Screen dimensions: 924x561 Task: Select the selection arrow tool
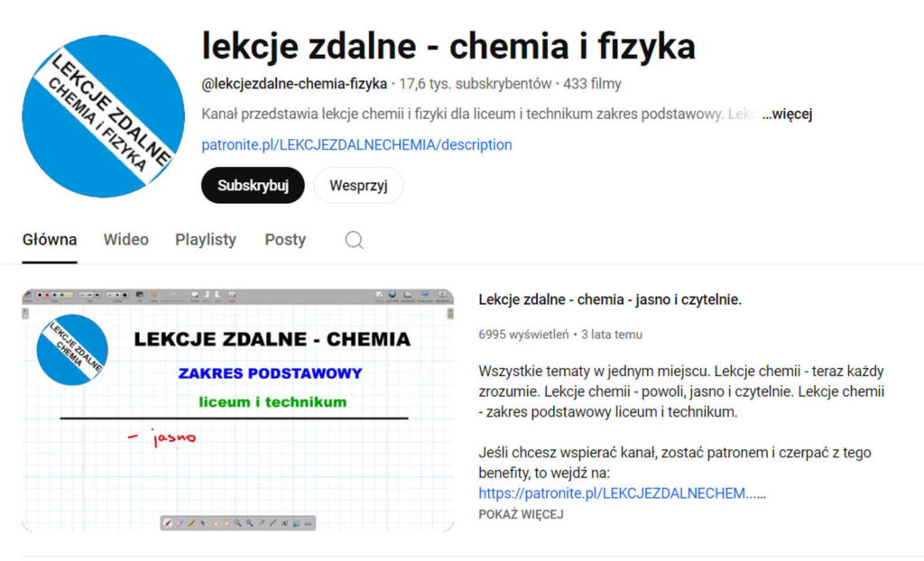pos(202,523)
